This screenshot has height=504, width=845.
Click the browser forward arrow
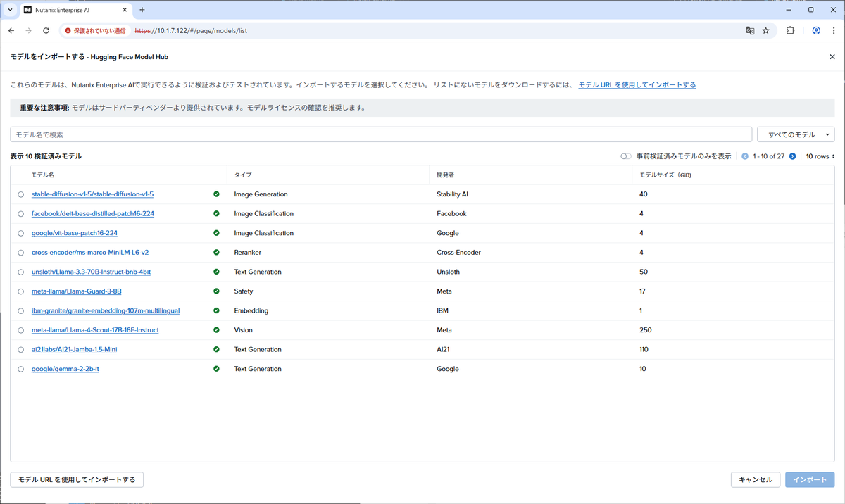[x=29, y=31]
